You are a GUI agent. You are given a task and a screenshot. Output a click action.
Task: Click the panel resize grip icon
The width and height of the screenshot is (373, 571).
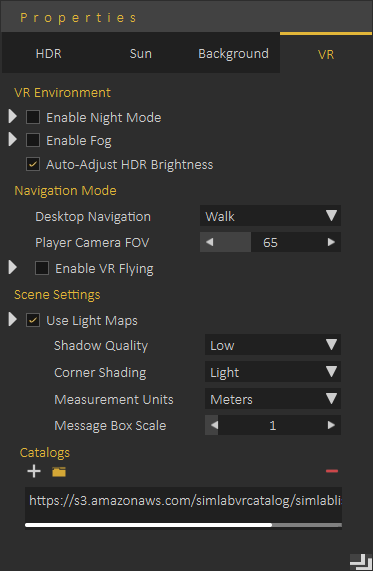(x=361, y=562)
